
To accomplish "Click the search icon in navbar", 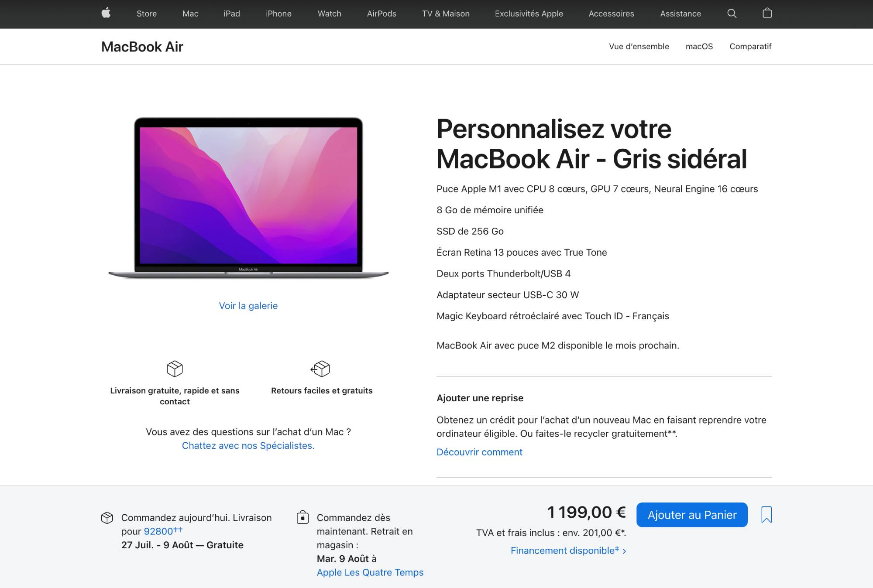I will [x=732, y=13].
